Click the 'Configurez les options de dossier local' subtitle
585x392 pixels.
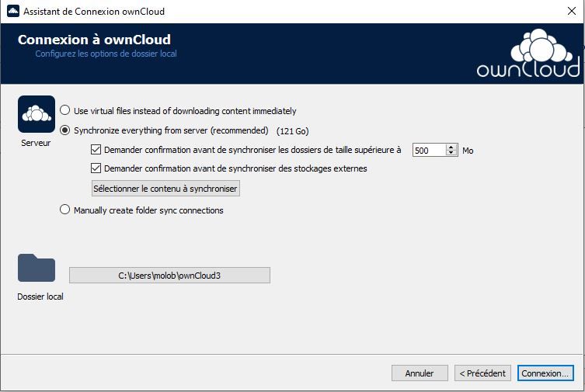[106, 54]
